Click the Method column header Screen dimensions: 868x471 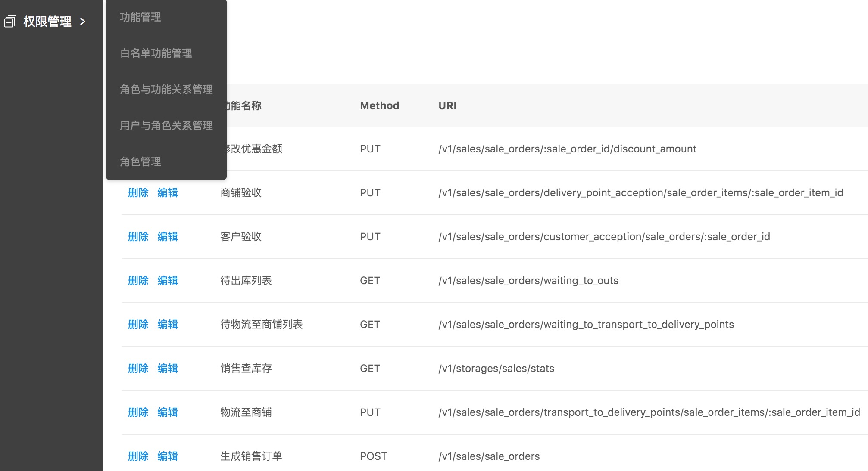click(379, 106)
